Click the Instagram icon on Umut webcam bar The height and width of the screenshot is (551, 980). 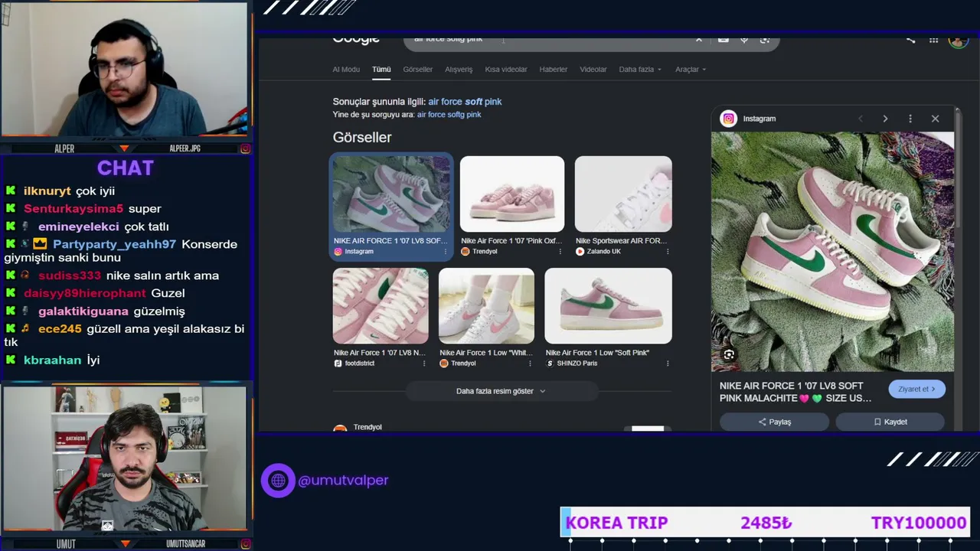pyautogui.click(x=245, y=543)
